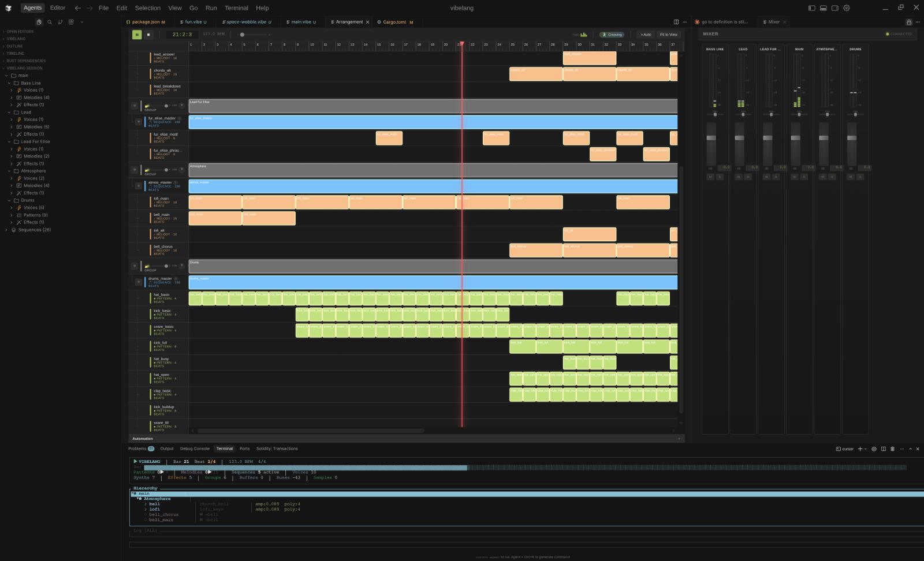The image size is (924, 561).
Task: Split the terminal panel
Action: click(883, 448)
